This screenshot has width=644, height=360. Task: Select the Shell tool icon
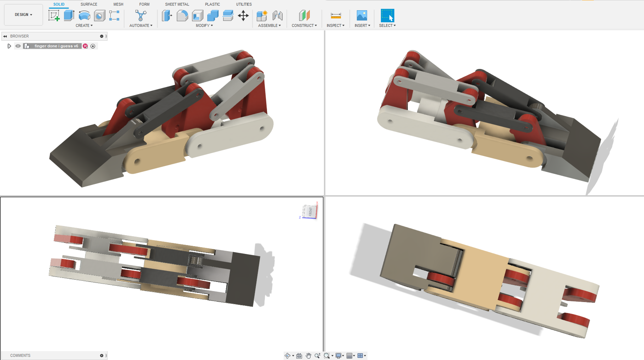[198, 16]
